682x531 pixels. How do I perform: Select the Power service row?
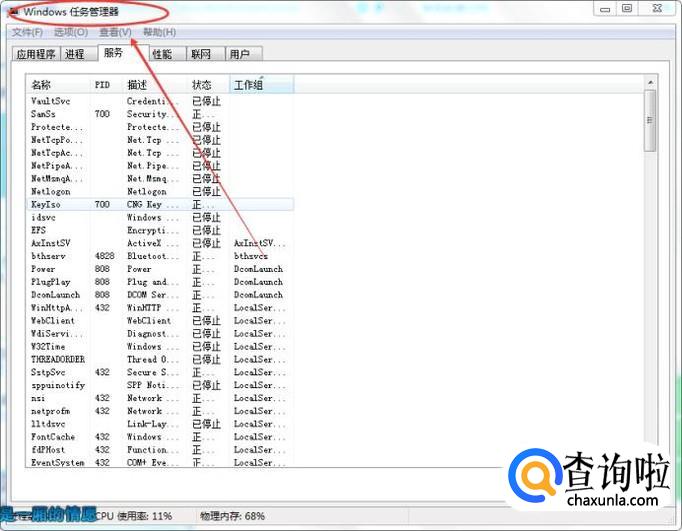160,269
